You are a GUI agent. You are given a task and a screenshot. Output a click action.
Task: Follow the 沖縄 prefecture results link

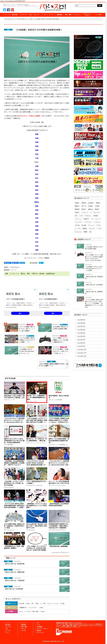click(37, 250)
